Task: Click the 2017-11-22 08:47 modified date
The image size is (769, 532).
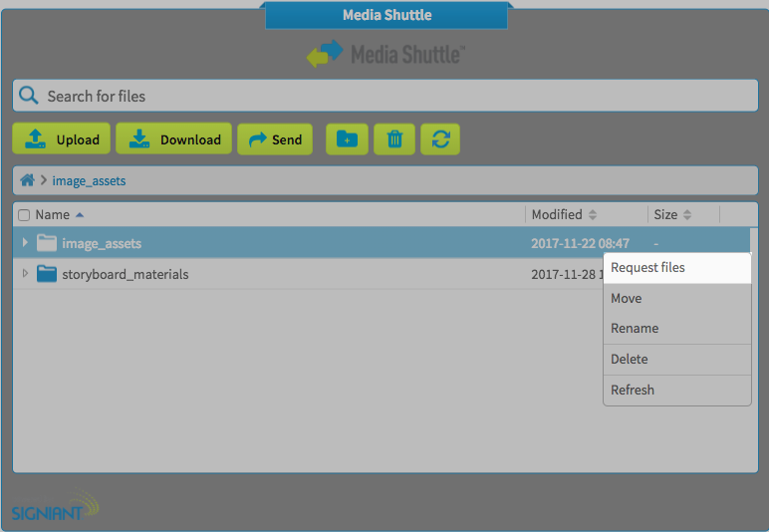Action: (x=580, y=243)
